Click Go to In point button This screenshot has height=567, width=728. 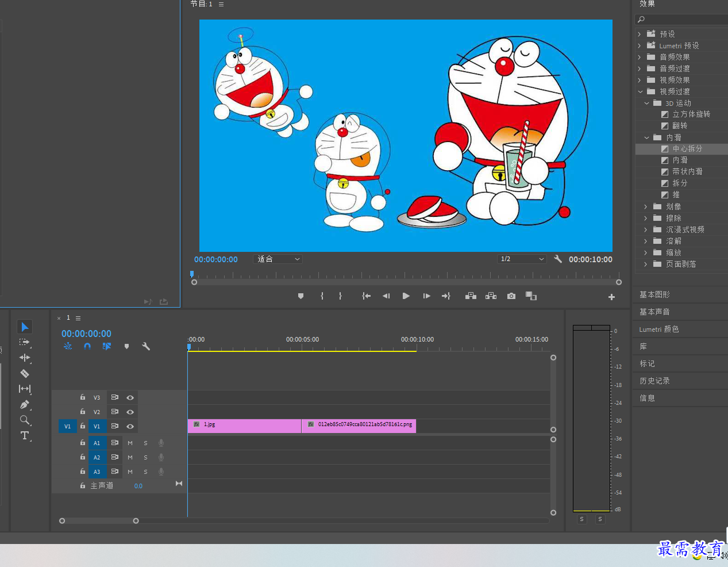[x=366, y=296]
